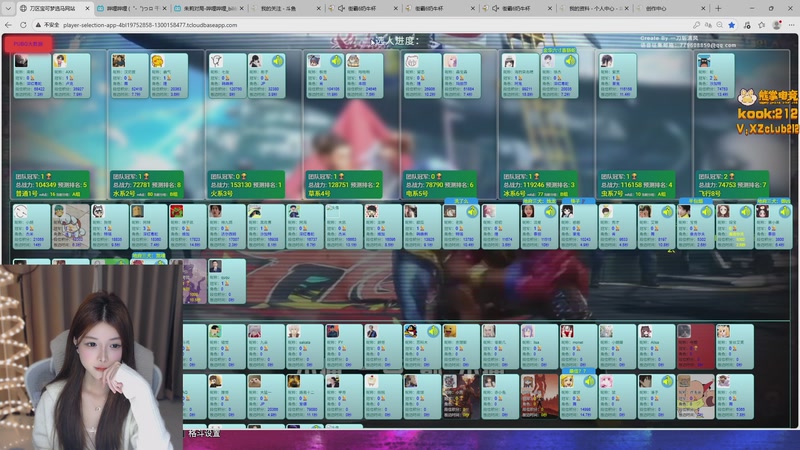Select the 飞行8号 team info panel
Viewport: 800px width, 450px height.
[733, 184]
